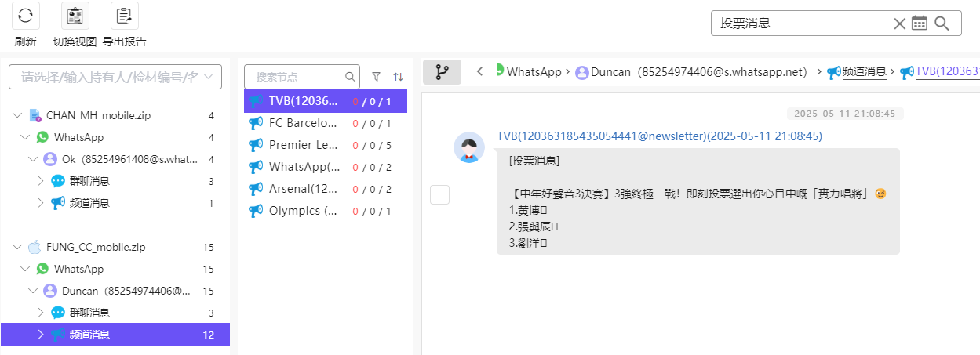Image resolution: width=980 pixels, height=355 pixels.
Task: Click the 2025-05-11 21:08:45 timestamp label
Action: (x=845, y=114)
